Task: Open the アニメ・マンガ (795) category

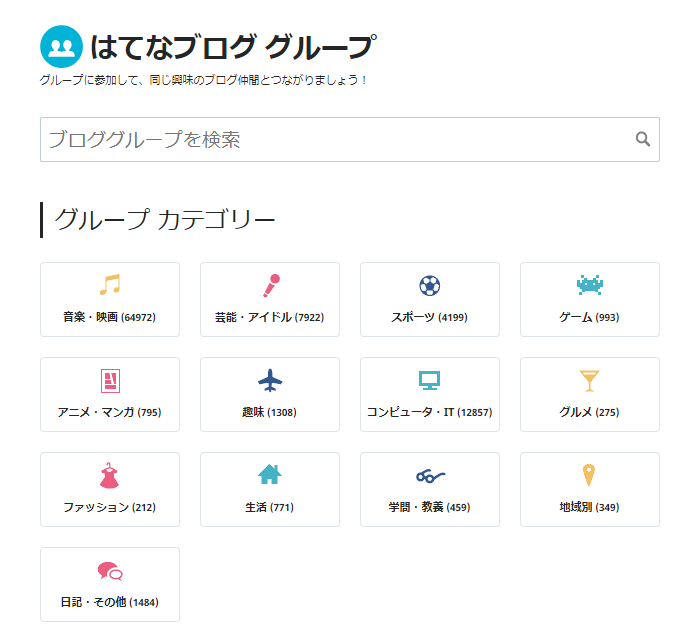Action: (110, 395)
